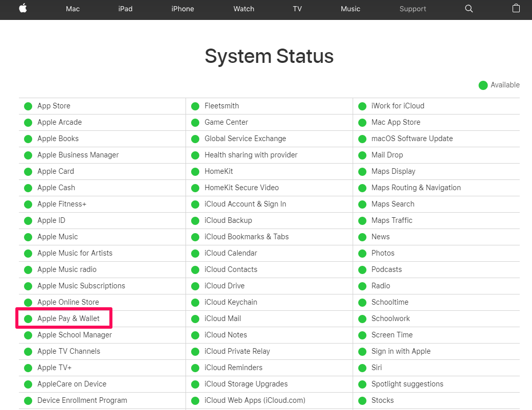This screenshot has height=410, width=532.
Task: Click green dot next to Fleetsmith
Action: (x=195, y=106)
